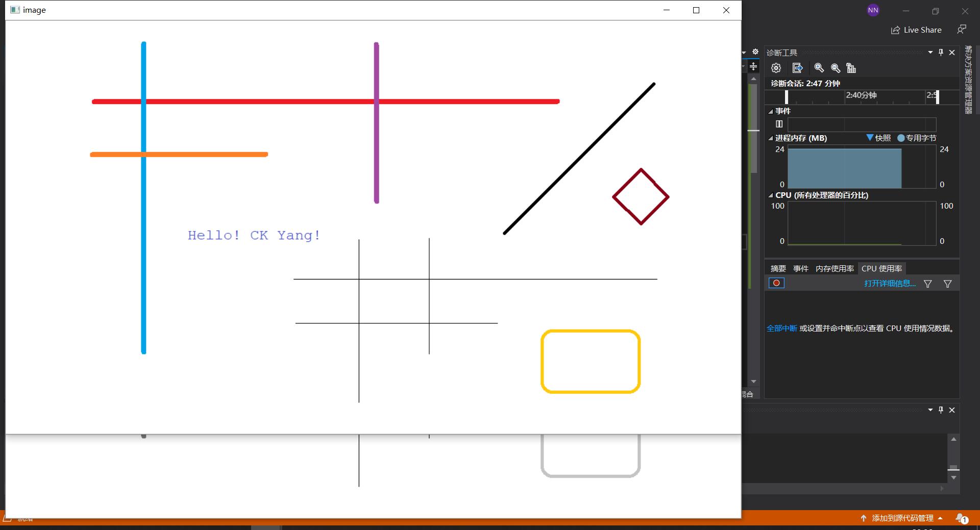Open the notifications bell in status bar
This screenshot has width=980, height=530.
pos(961,518)
